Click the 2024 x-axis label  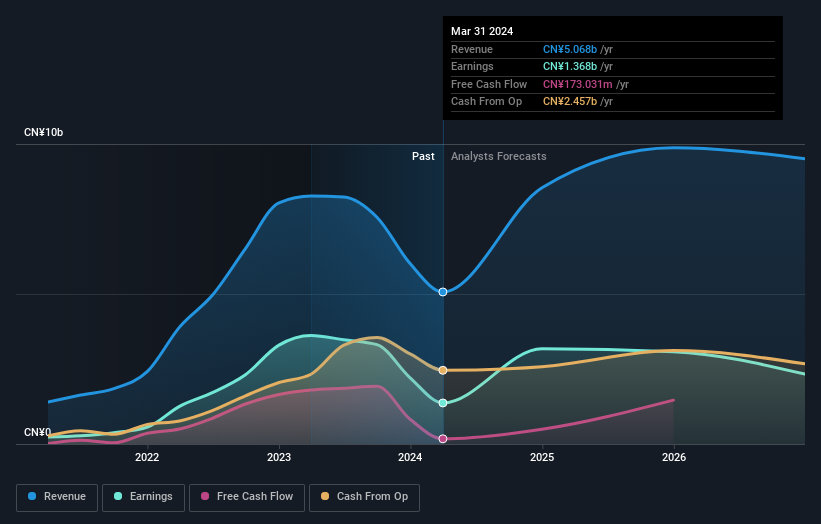pyautogui.click(x=410, y=458)
